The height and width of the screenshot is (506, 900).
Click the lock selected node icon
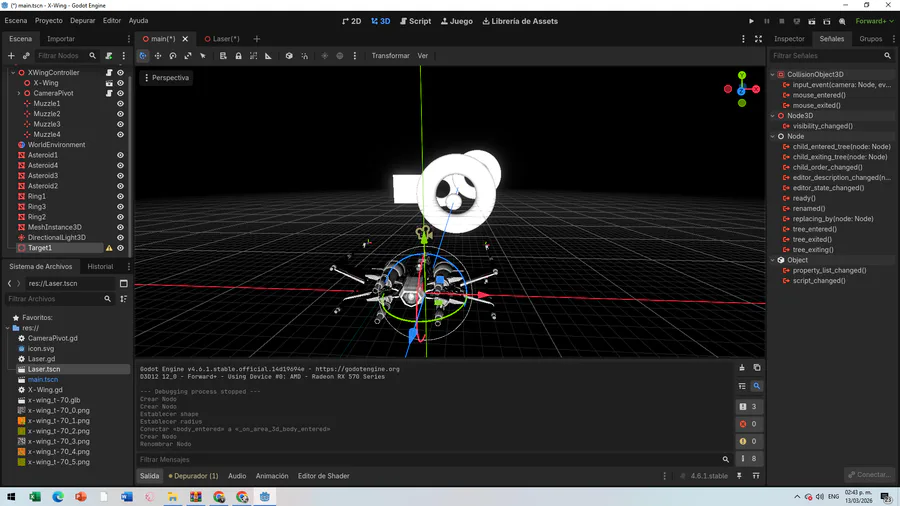coord(238,56)
